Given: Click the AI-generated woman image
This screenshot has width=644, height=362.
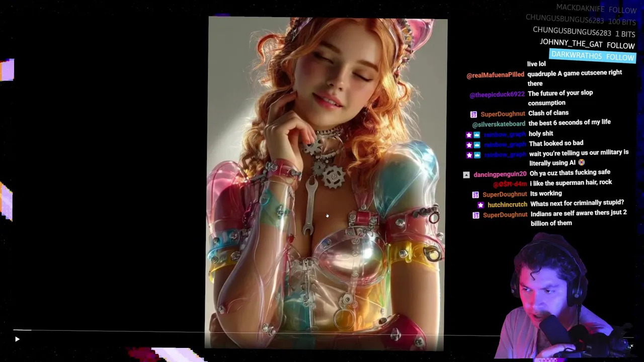Looking at the screenshot, I should pyautogui.click(x=327, y=184).
